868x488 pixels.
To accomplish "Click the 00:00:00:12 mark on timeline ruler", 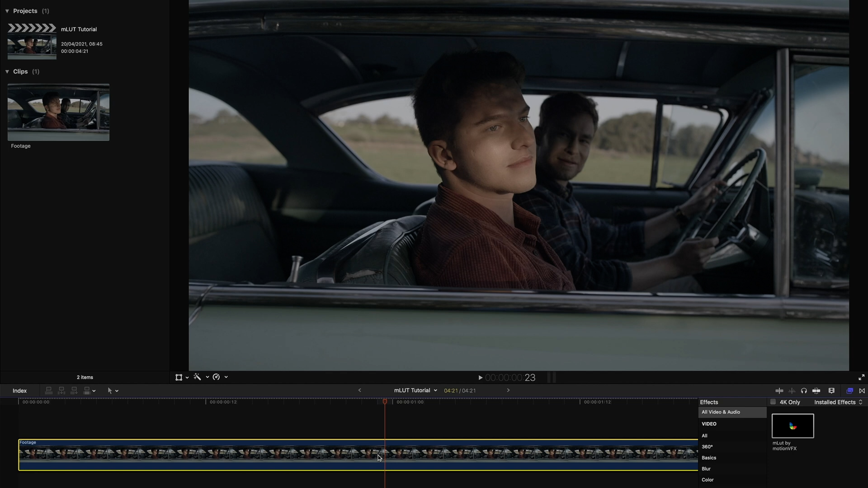I will (223, 402).
